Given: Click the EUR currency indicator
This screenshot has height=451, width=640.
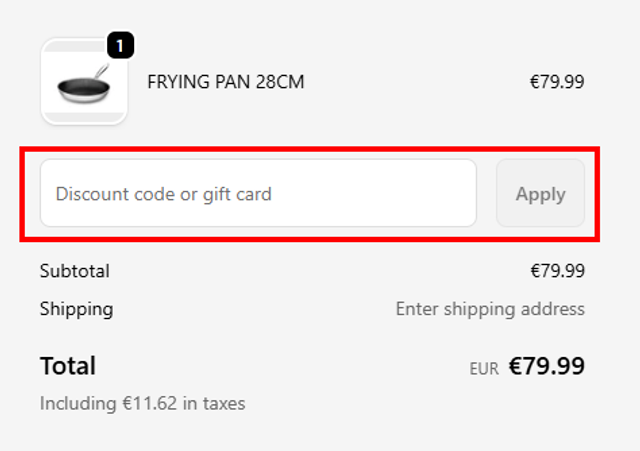Looking at the screenshot, I should point(484,369).
